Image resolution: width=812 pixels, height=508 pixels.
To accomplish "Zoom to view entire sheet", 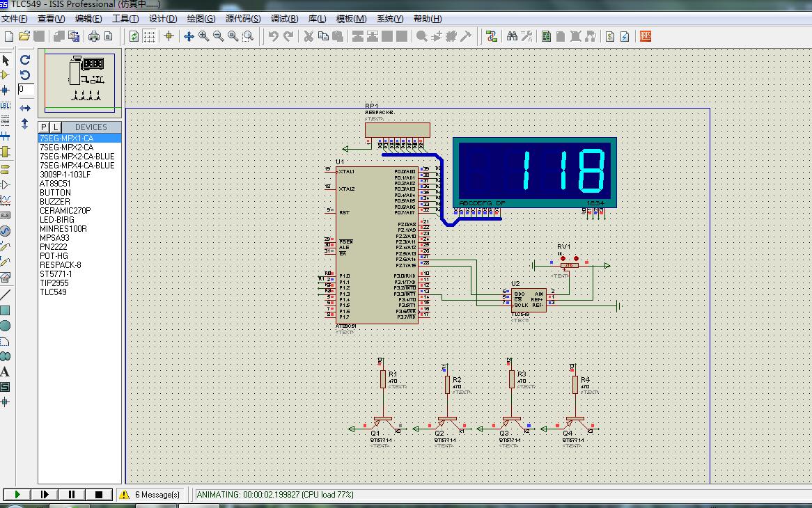I will [x=233, y=36].
